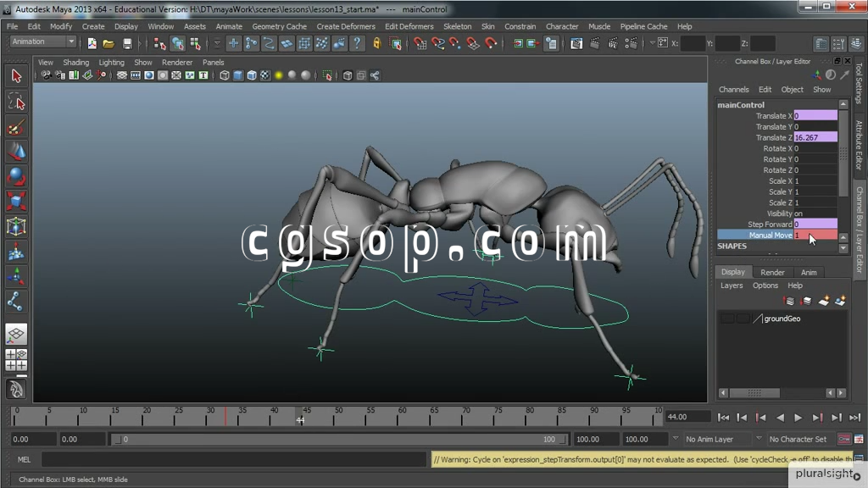Open the No Character Set dropdown
Viewport: 868px width, 488px height.
798,439
